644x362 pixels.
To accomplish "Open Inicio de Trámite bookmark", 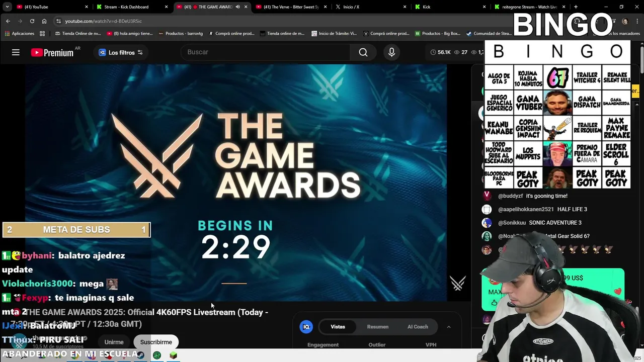I will point(334,34).
